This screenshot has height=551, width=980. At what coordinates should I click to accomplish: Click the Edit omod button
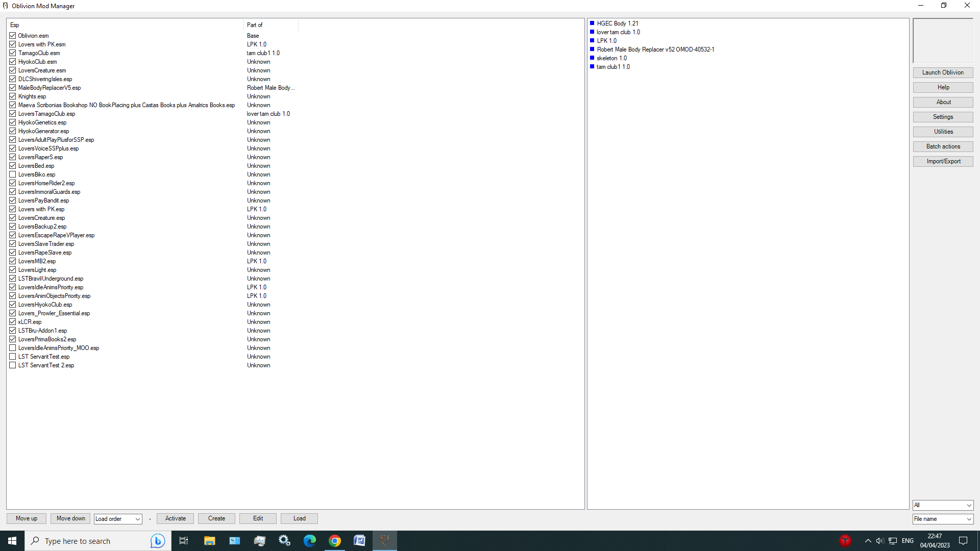(258, 518)
